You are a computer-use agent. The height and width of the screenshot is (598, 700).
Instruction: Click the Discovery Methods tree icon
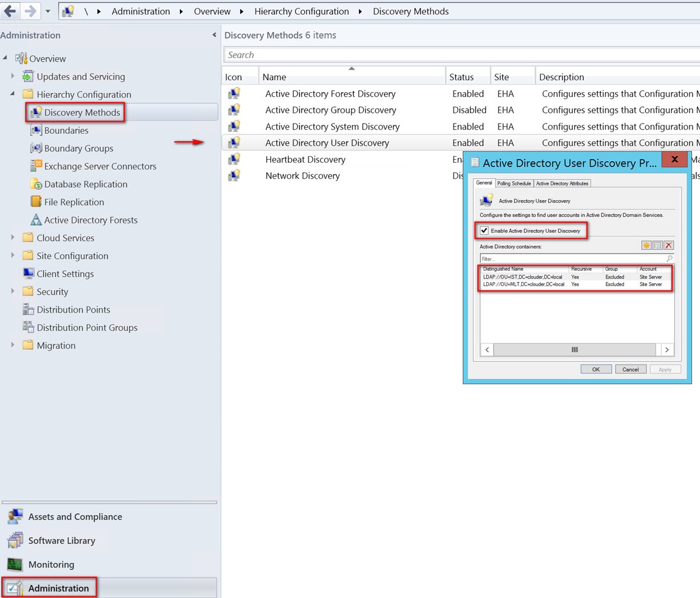[36, 112]
